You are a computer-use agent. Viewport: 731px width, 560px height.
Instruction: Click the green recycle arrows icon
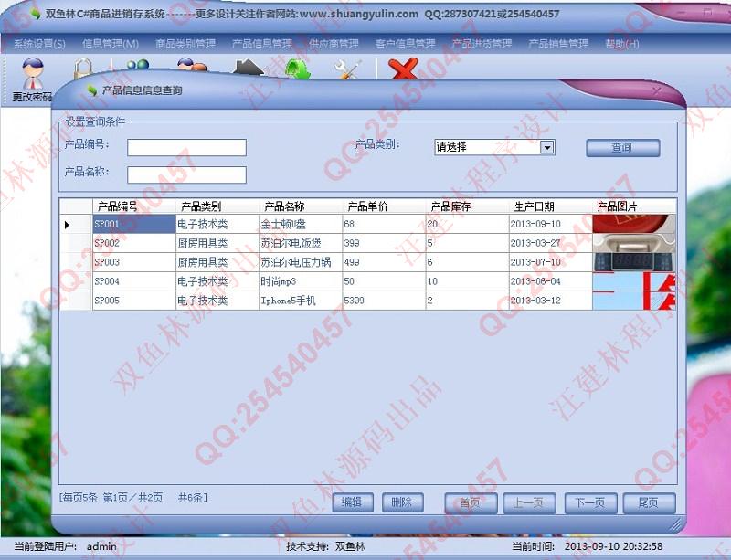[297, 69]
